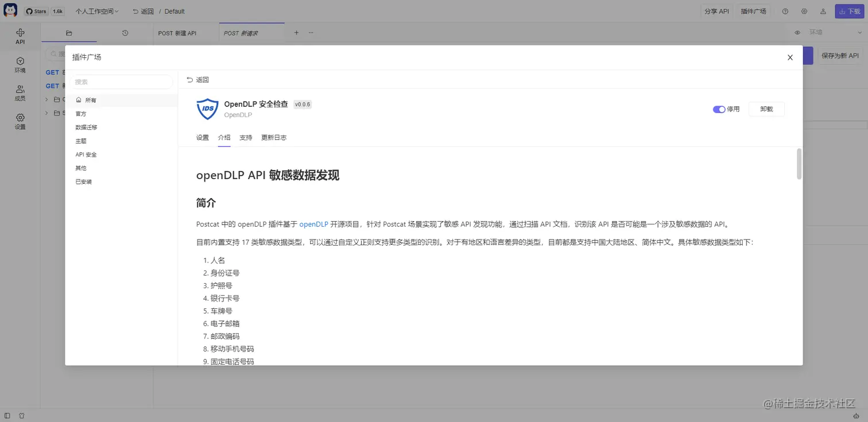Click the 分享 API button
This screenshot has width=868, height=422.
point(716,11)
